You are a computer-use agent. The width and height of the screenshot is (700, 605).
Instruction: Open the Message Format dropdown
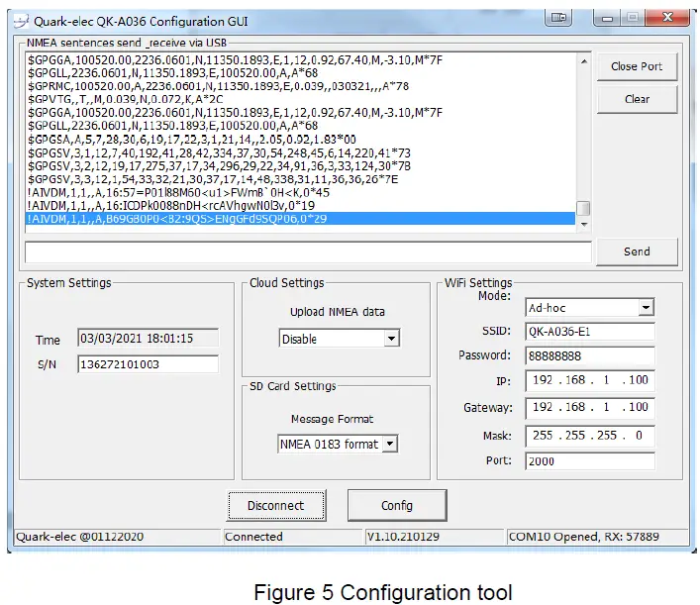coord(390,444)
